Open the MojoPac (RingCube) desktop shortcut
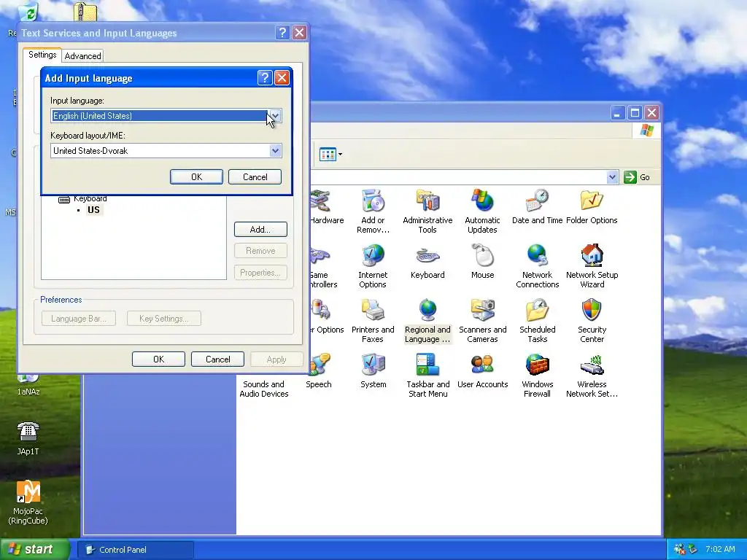 click(x=28, y=502)
